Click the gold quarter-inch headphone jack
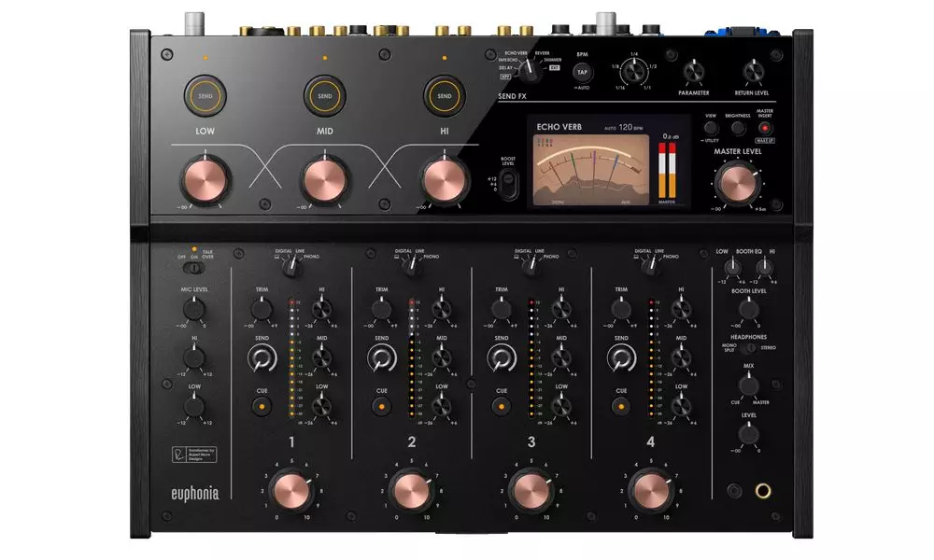The image size is (934, 560). tap(763, 491)
